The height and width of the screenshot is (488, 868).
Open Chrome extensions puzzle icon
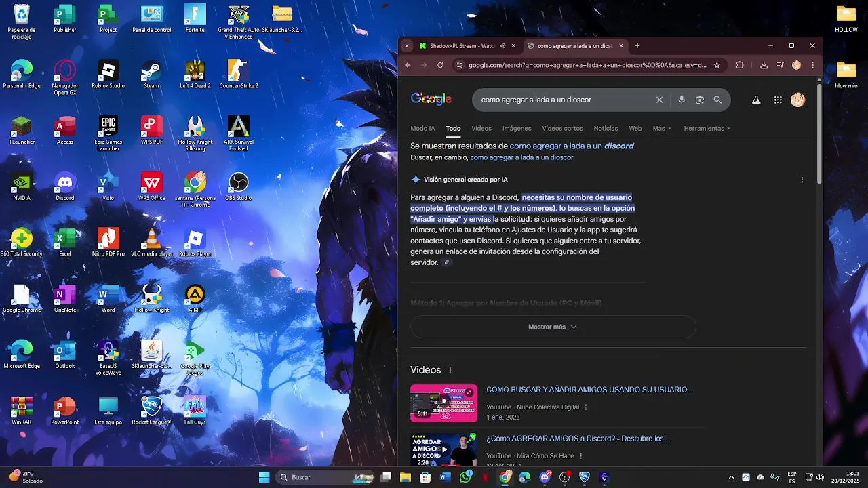pyautogui.click(x=740, y=65)
